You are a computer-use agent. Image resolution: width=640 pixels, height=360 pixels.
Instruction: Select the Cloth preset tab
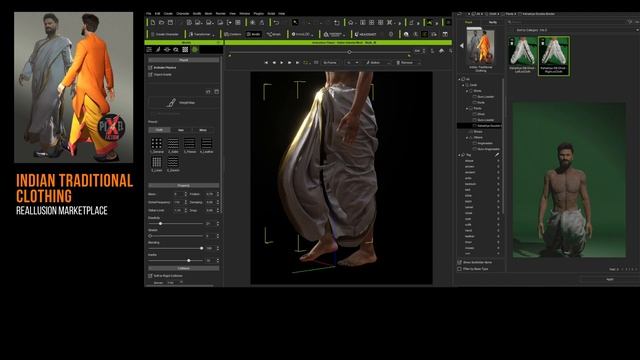[159, 130]
